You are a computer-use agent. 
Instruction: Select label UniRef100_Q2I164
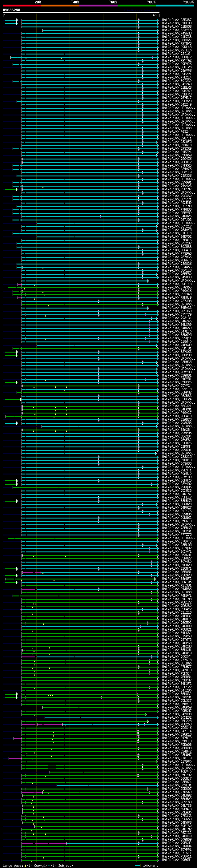(177, 54)
